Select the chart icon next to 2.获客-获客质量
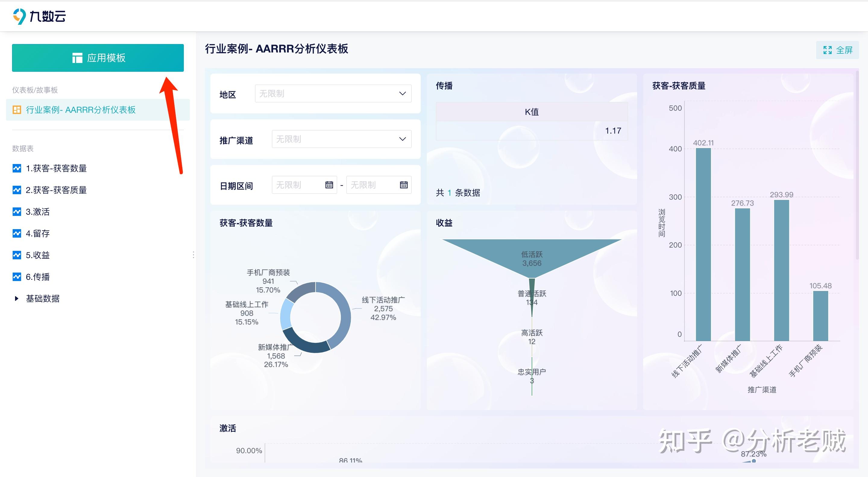 (17, 190)
